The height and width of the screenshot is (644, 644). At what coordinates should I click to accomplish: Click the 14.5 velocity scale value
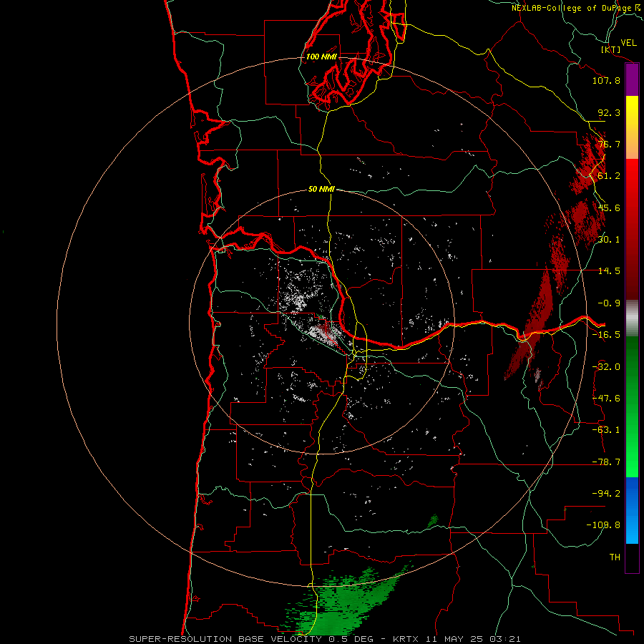click(x=609, y=271)
